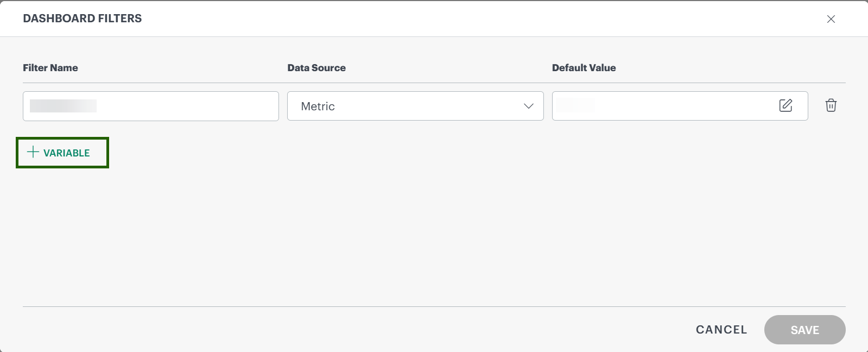868x352 pixels.
Task: Select the 'Metric' text in the combo box
Action: click(x=318, y=106)
